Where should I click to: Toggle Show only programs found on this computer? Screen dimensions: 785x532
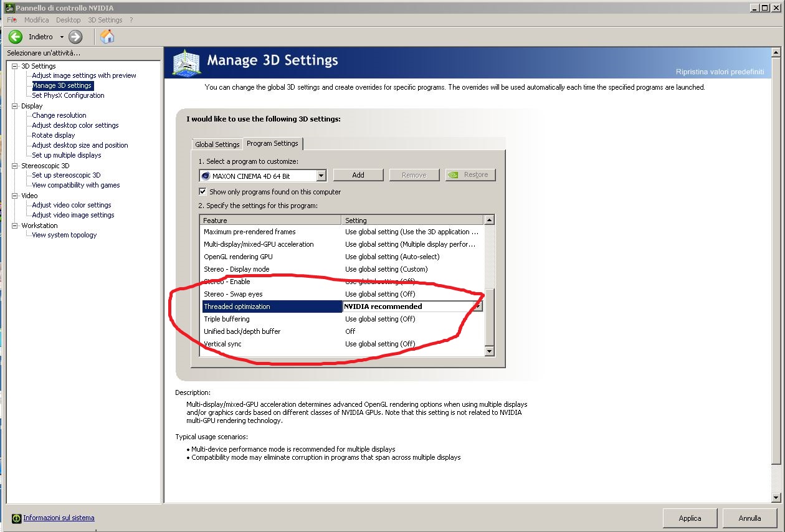(202, 192)
